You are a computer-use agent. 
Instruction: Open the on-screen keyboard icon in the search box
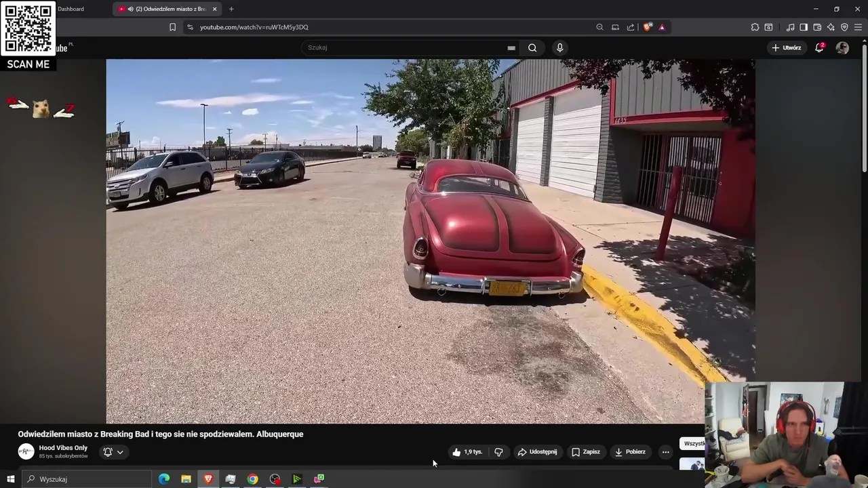click(511, 47)
